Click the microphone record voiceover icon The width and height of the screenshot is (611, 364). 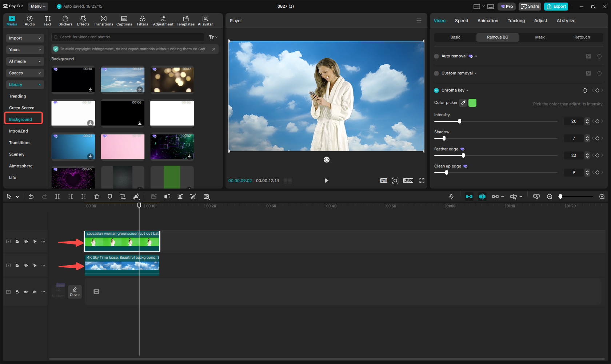[x=451, y=197]
